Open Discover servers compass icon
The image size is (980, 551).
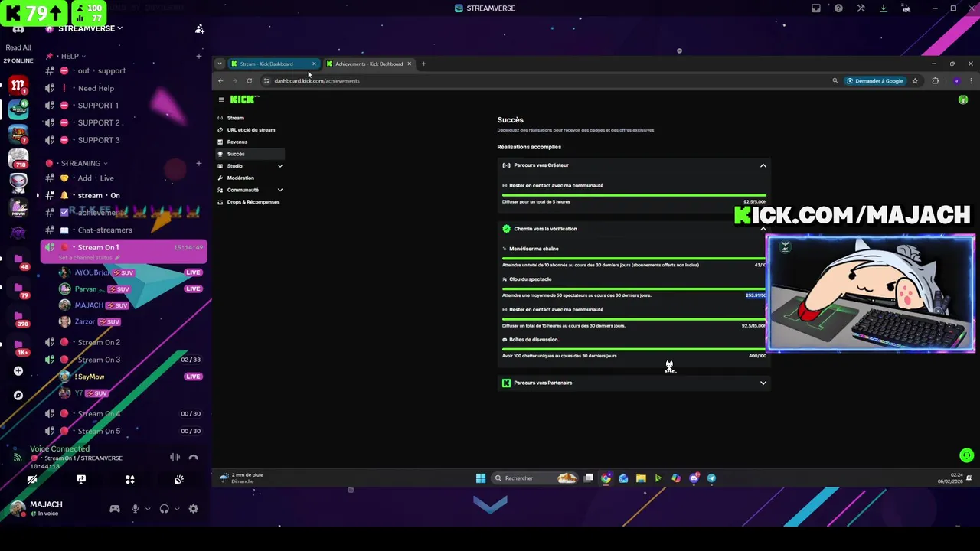[18, 396]
